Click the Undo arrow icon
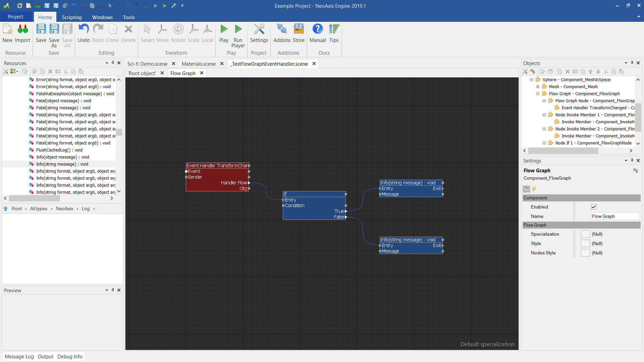 (x=84, y=29)
